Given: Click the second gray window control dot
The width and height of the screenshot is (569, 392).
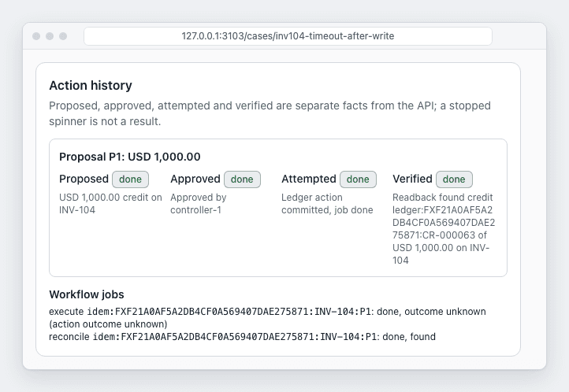Looking at the screenshot, I should [50, 36].
